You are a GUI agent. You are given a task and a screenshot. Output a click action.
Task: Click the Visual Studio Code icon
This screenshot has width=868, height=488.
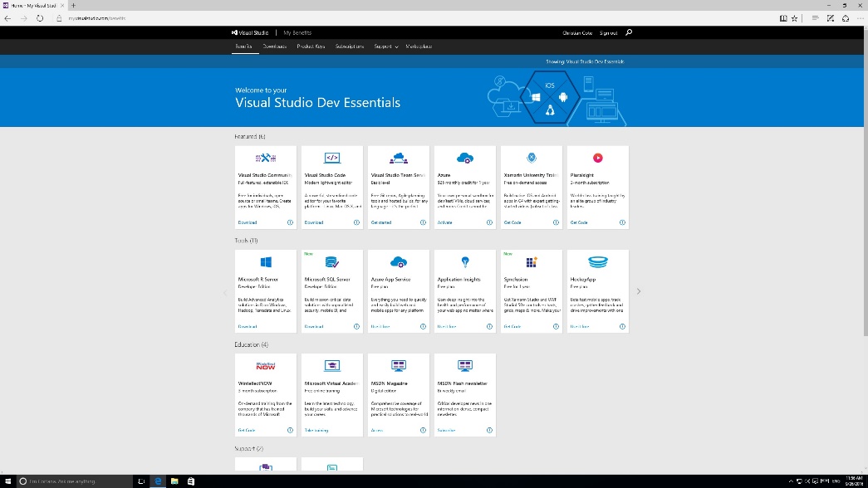[332, 159]
